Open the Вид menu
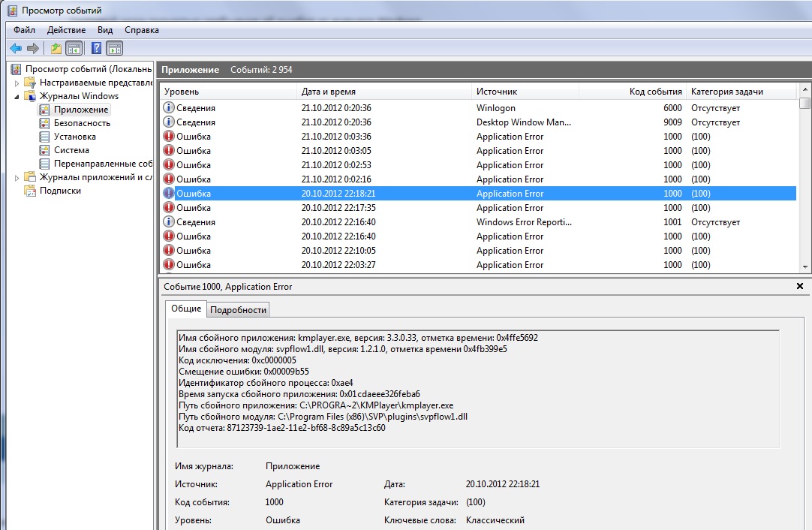This screenshot has width=812, height=530. click(105, 30)
